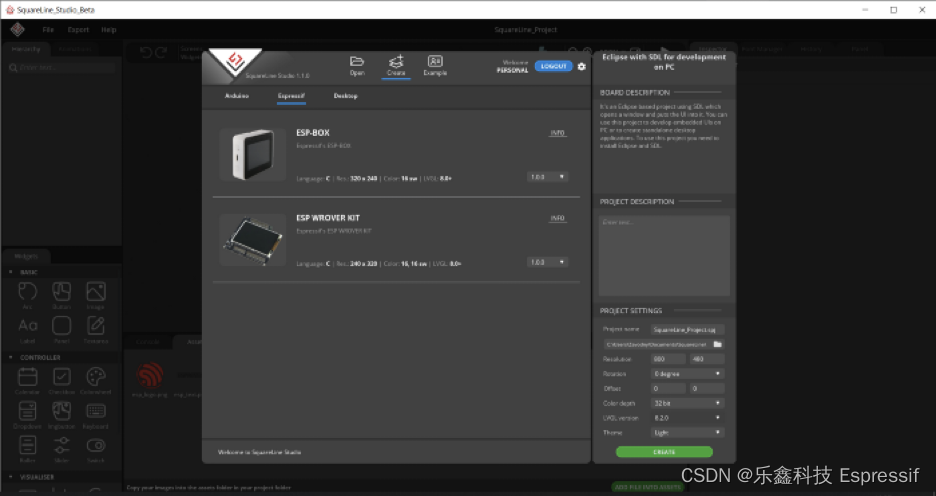Click the ESP WROVER KIT title text
Screen dimensions: 936x496
(328, 218)
